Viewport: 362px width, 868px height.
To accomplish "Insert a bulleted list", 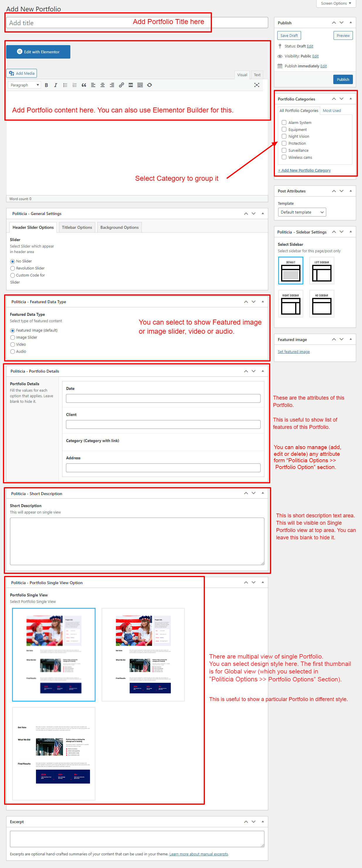I will pyautogui.click(x=65, y=85).
